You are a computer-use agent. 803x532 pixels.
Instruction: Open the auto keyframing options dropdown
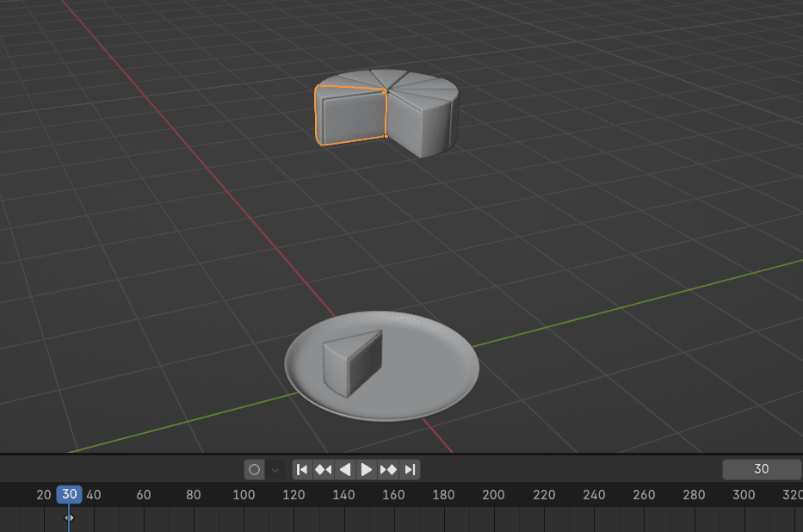point(275,469)
